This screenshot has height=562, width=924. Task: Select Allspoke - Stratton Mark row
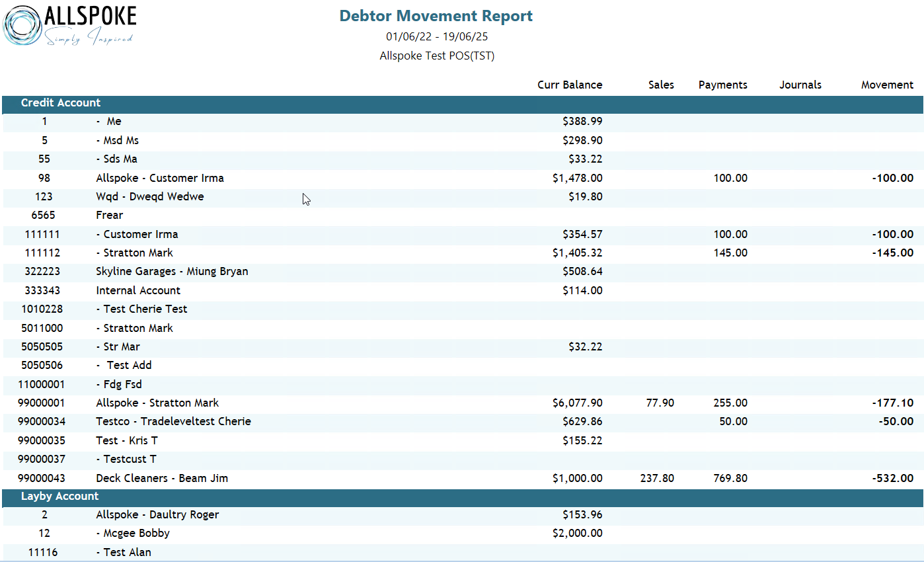point(462,403)
